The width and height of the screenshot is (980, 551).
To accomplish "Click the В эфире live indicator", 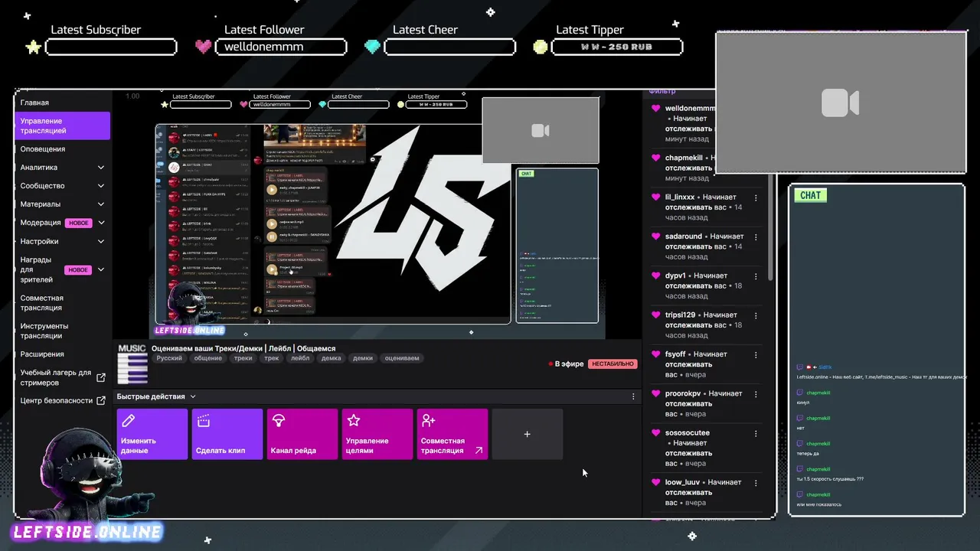I will 566,364.
